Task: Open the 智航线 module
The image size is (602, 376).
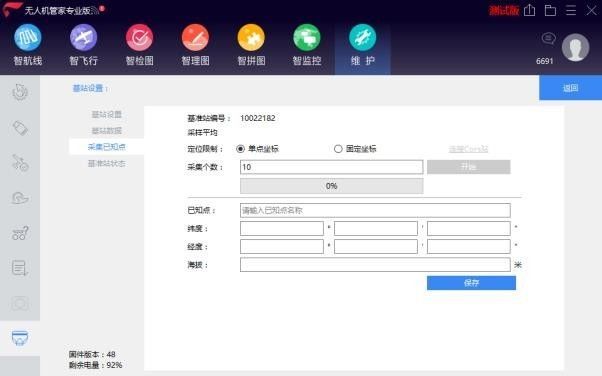Action: [x=28, y=45]
